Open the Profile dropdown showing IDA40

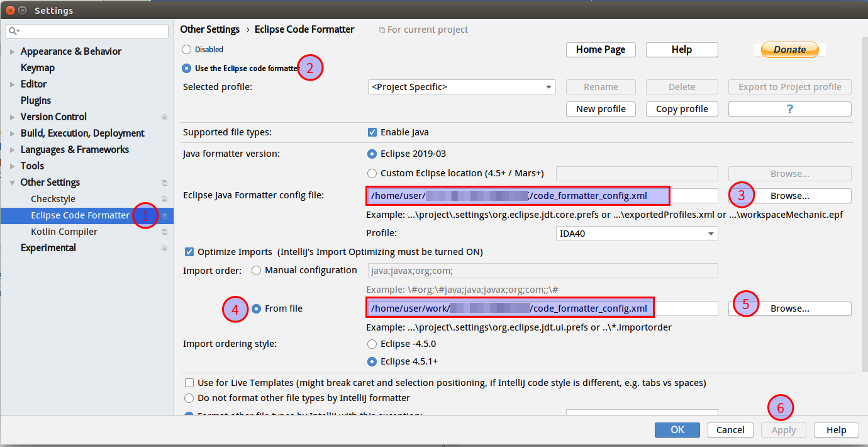click(x=637, y=234)
